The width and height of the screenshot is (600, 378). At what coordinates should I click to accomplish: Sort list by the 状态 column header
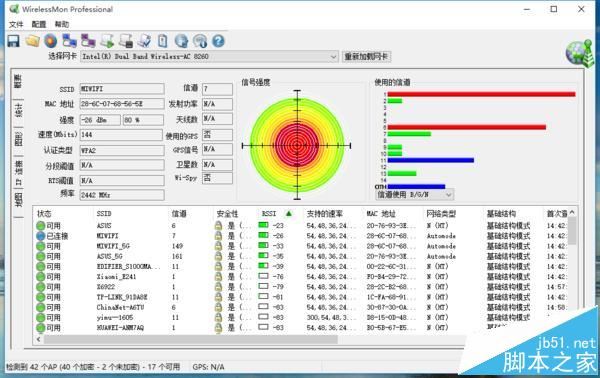pos(64,213)
